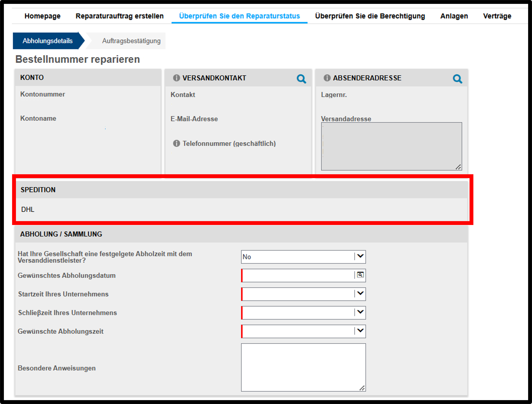Image resolution: width=532 pixels, height=404 pixels.
Task: Select the Abholungsdetails step
Action: pyautogui.click(x=48, y=41)
